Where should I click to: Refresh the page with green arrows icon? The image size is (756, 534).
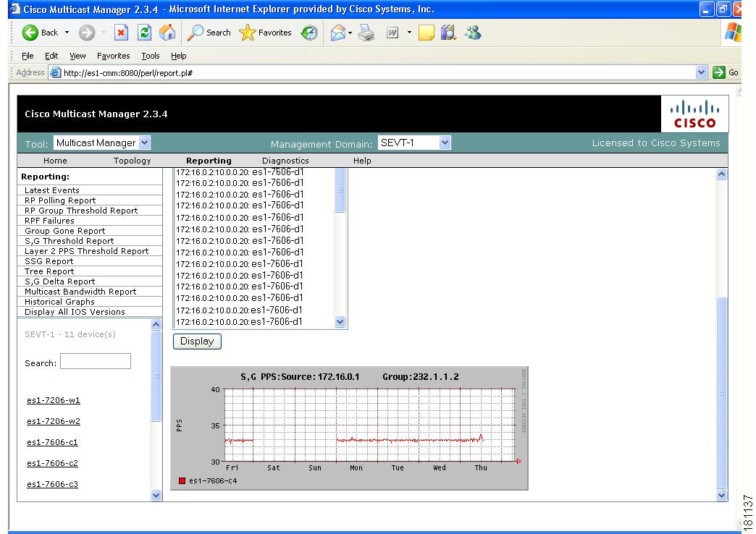click(x=144, y=33)
